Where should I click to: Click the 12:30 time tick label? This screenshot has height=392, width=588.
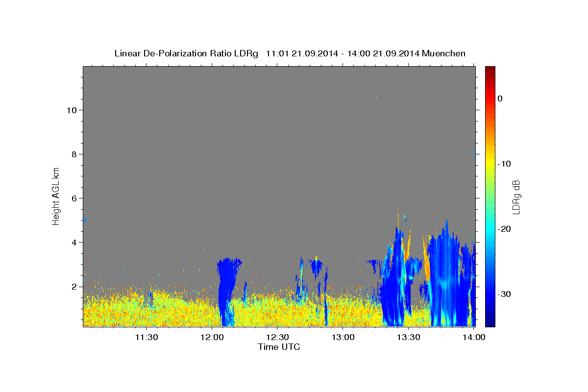click(x=277, y=337)
